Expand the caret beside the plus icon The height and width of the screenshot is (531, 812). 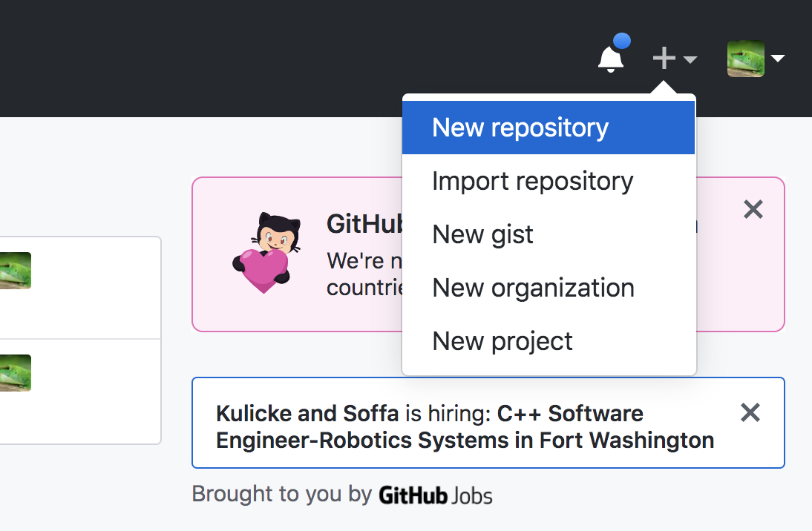(x=690, y=59)
